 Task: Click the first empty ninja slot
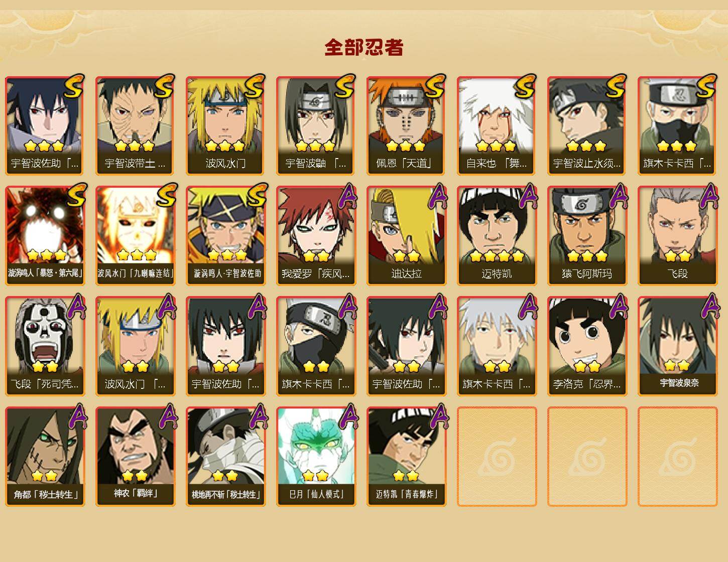coord(497,457)
